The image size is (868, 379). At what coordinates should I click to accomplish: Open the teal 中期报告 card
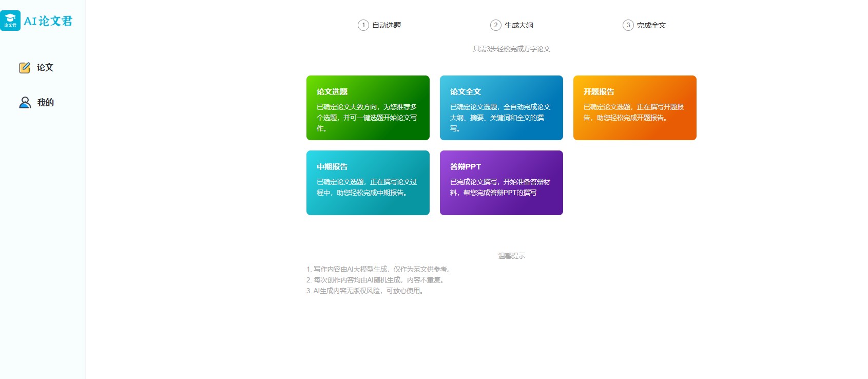pyautogui.click(x=368, y=183)
